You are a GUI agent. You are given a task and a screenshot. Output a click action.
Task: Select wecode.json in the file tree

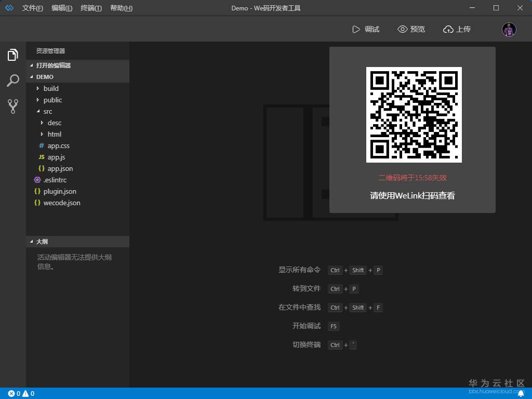point(62,203)
